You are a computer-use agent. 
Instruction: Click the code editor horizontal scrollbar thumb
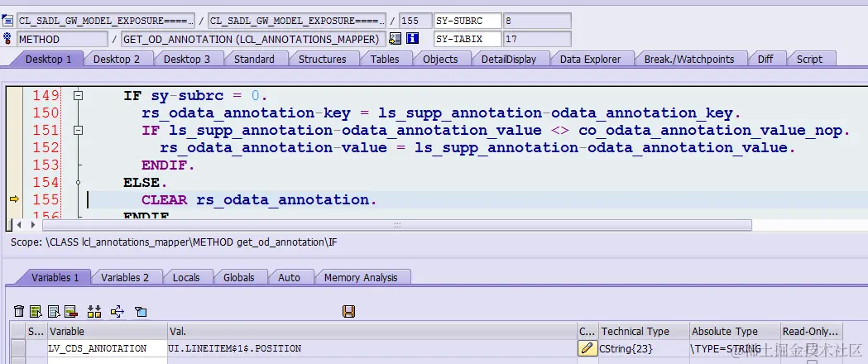click(x=397, y=225)
